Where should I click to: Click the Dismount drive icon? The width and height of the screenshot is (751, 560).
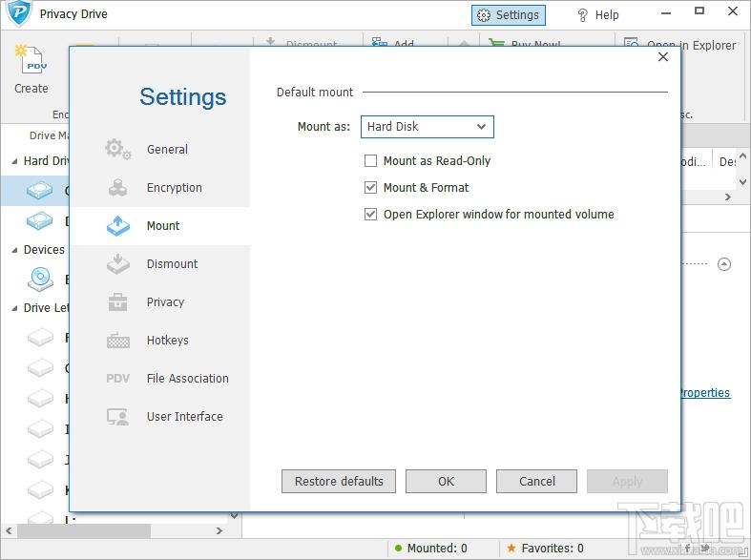point(117,263)
